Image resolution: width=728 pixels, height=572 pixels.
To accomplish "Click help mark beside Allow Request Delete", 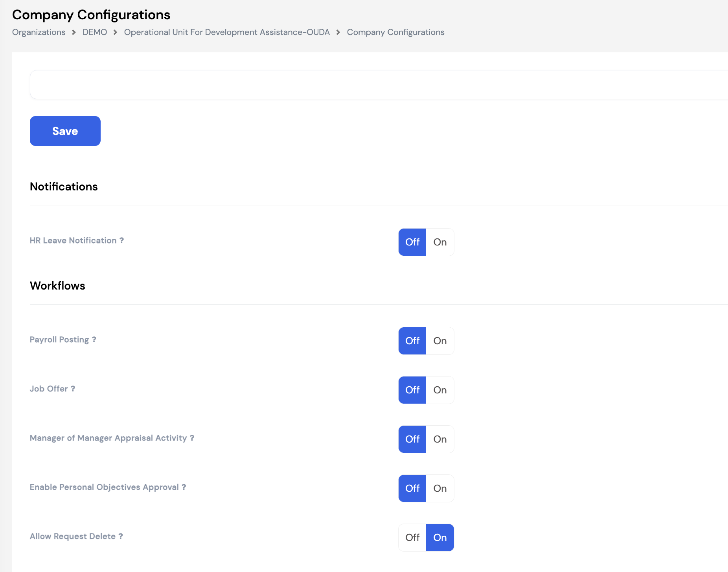I will point(121,536).
